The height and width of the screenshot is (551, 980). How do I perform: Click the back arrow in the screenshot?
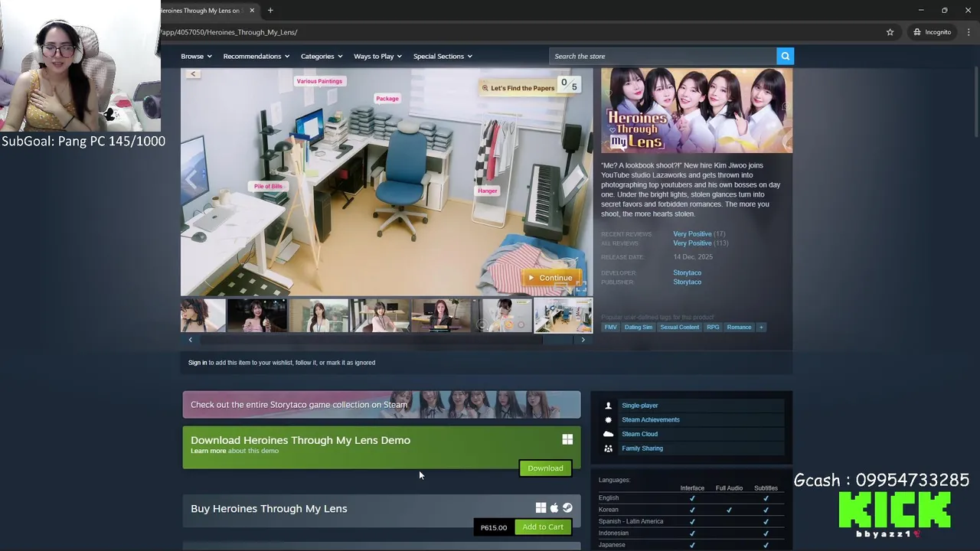point(193,74)
